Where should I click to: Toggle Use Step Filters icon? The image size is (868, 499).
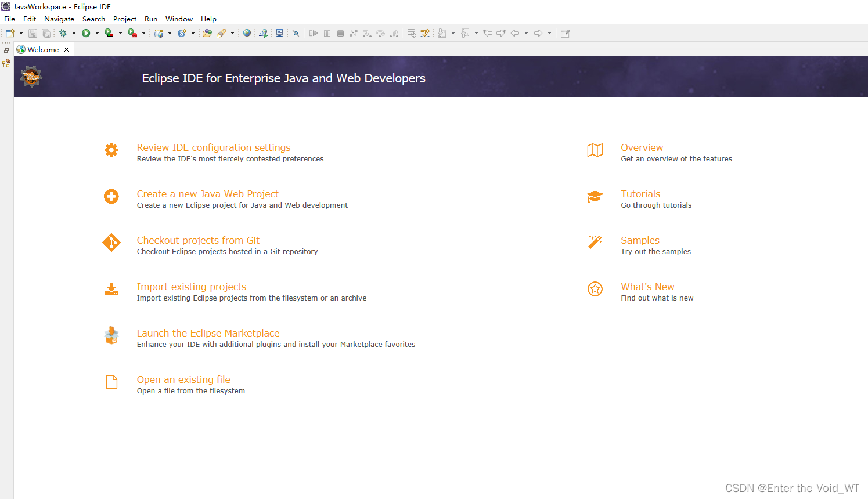[425, 33]
